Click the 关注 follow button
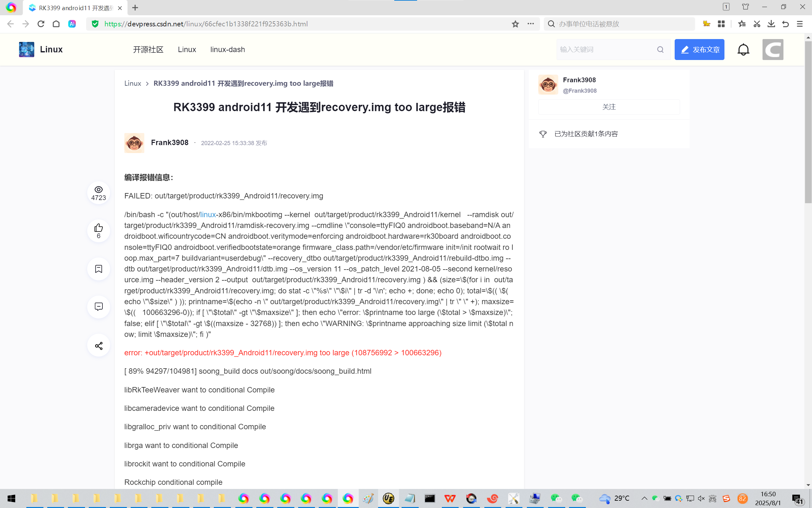This screenshot has width=812, height=508. coord(609,107)
